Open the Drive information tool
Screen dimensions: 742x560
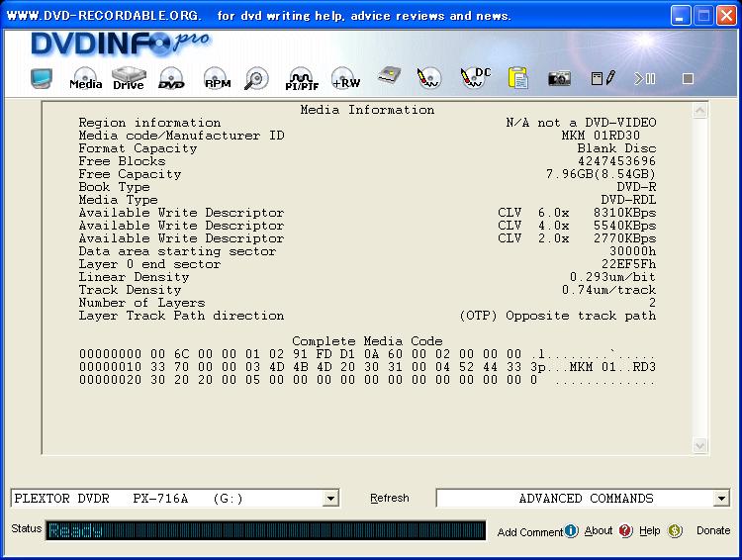tap(129, 78)
